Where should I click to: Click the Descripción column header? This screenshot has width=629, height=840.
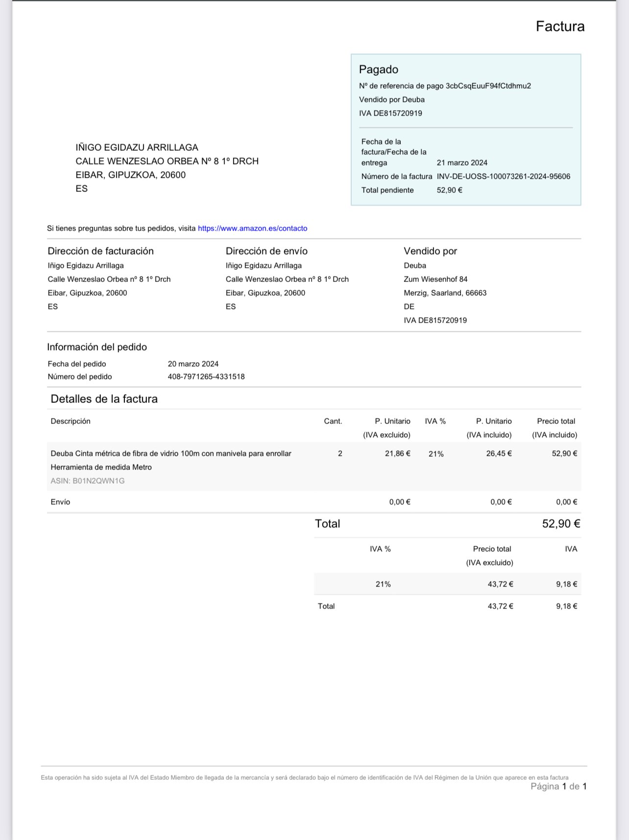[71, 421]
